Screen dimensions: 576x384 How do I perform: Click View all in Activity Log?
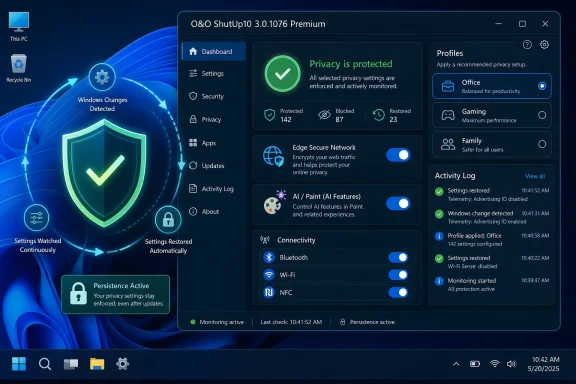pyautogui.click(x=535, y=176)
